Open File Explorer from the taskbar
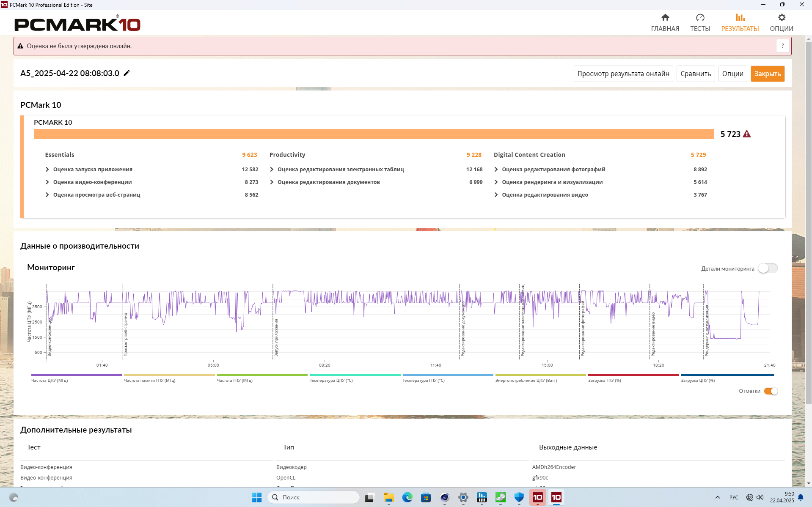Screen dimensions: 812x507 click(388, 497)
